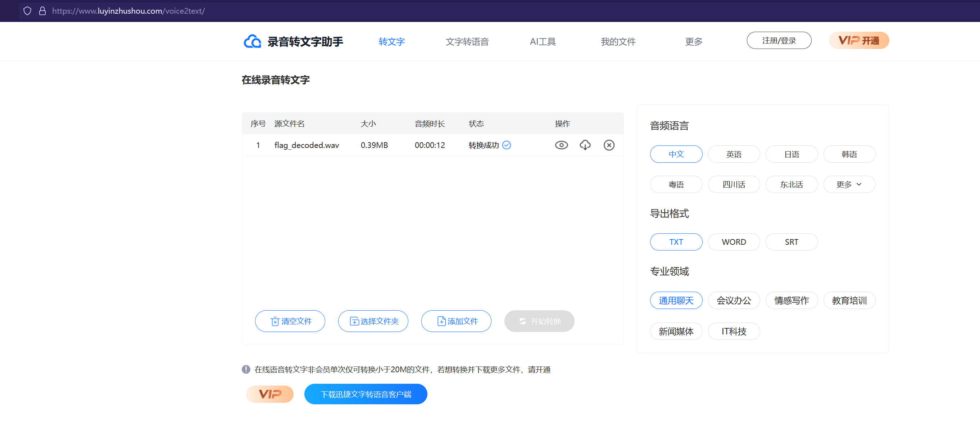Select 通用聊天 professional domain
The height and width of the screenshot is (423, 980).
tap(676, 300)
